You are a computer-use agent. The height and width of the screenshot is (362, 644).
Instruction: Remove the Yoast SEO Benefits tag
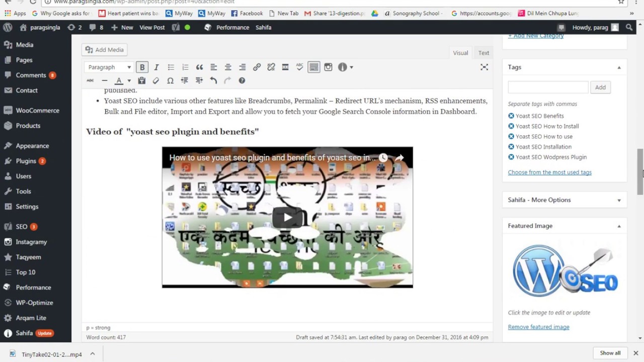pos(511,116)
